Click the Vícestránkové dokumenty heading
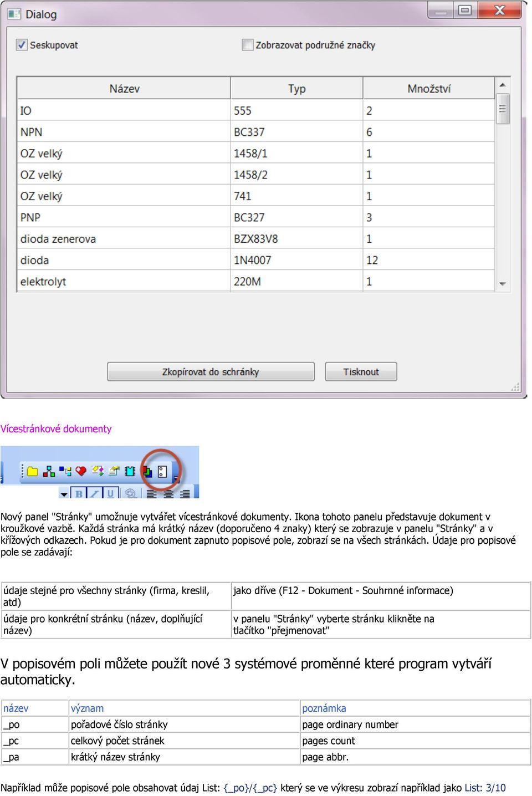532x796 pixels. pos(56,428)
